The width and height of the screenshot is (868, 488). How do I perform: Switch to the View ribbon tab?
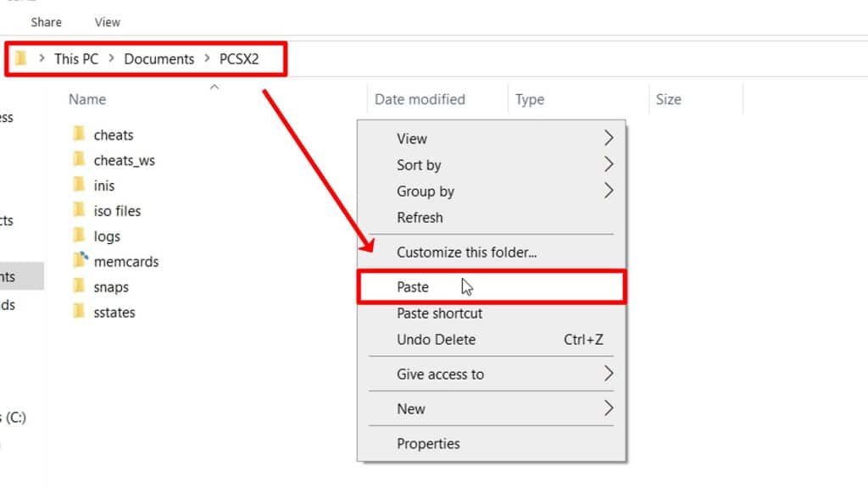point(106,22)
